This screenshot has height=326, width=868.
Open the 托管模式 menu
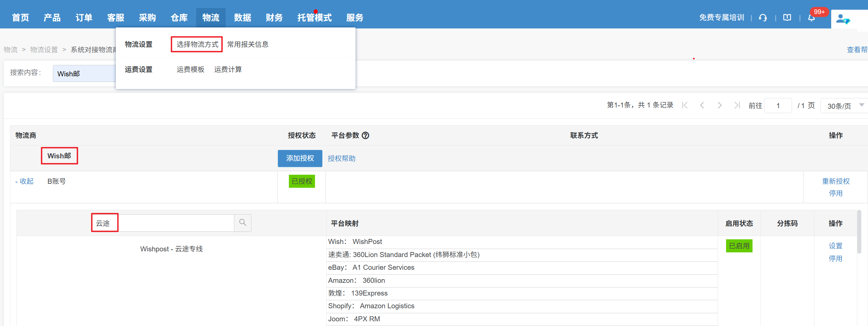[314, 18]
